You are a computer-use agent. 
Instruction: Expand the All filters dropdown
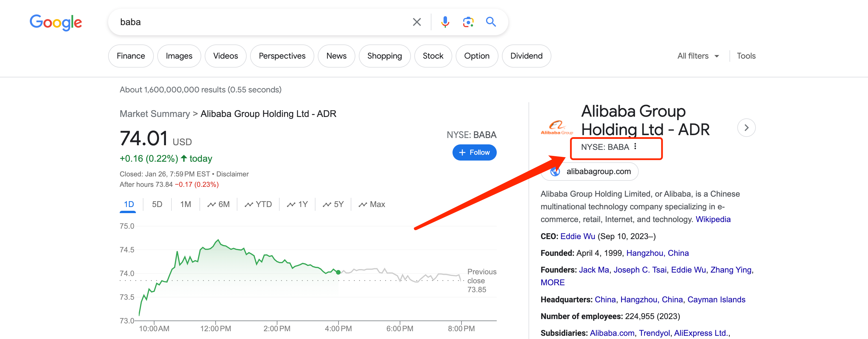click(698, 56)
